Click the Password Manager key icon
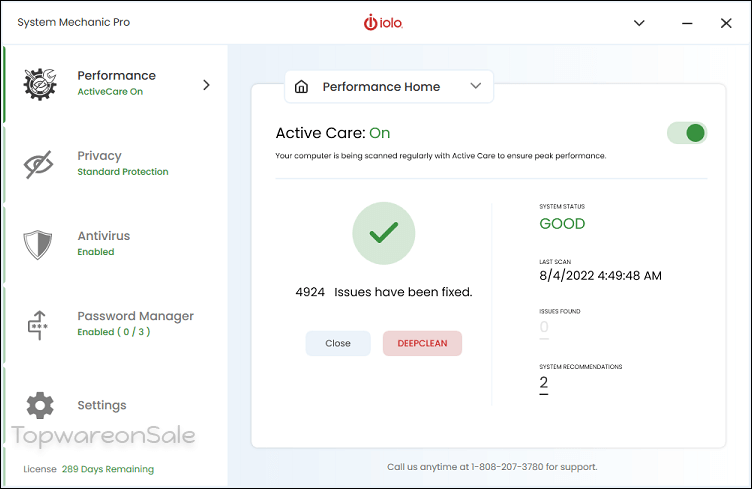Screen dimensions: 752x489 pyautogui.click(x=38, y=325)
